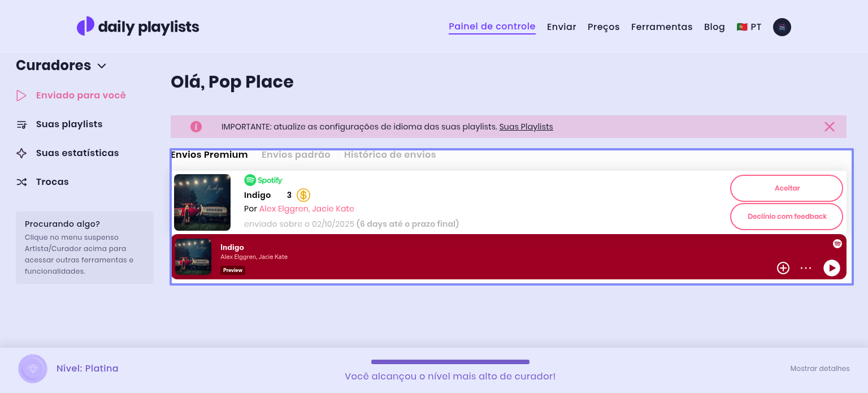Image resolution: width=868 pixels, height=393 pixels.
Task: Click Declínio com feedback button
Action: 786,217
